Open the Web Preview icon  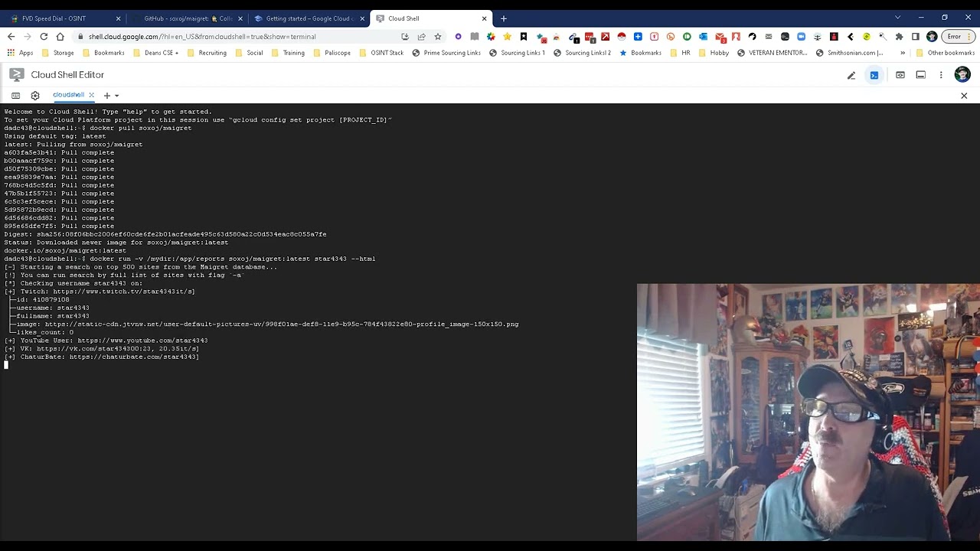(x=900, y=75)
